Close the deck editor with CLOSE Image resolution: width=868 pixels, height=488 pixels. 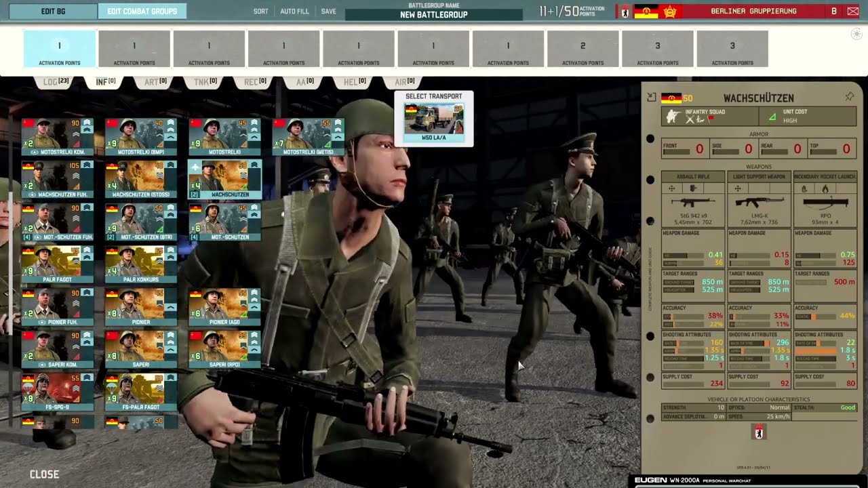coord(45,474)
